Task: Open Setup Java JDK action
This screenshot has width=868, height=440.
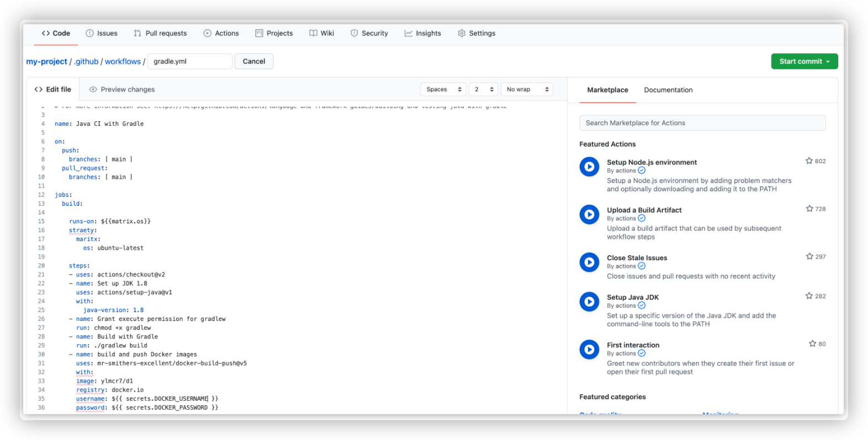Action: [633, 297]
